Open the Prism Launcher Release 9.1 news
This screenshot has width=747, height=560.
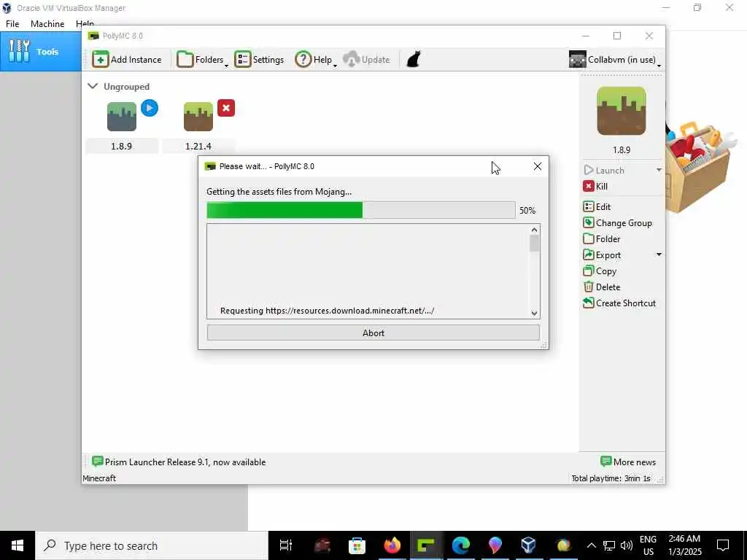[x=179, y=462]
